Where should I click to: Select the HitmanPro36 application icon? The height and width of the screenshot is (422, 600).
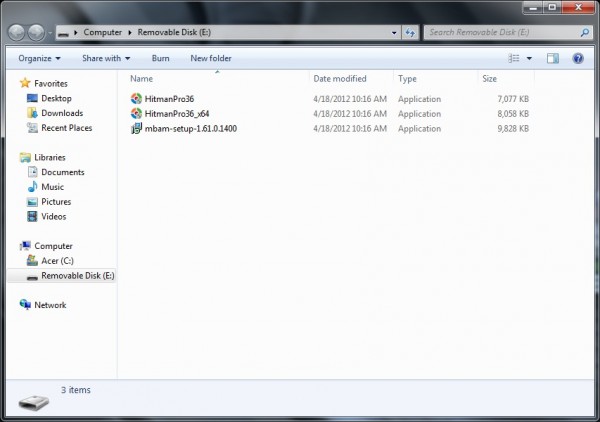pyautogui.click(x=136, y=99)
